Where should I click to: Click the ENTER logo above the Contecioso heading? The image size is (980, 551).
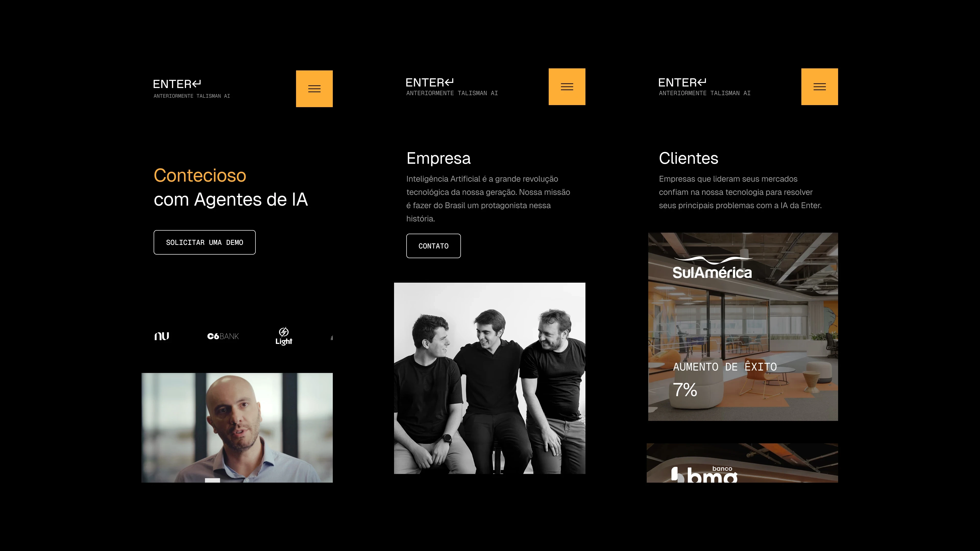177,84
